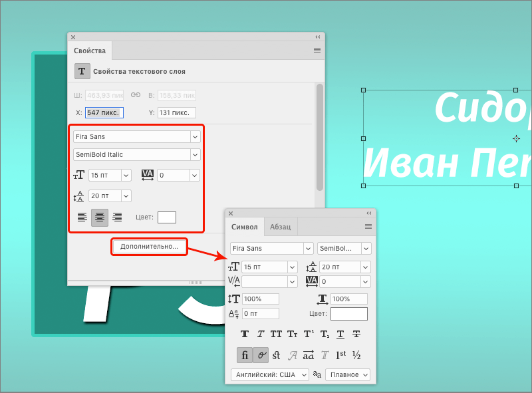Viewport: 532px width, 393px height.
Task: Click horizontal scale 100% field
Action: 348,299
